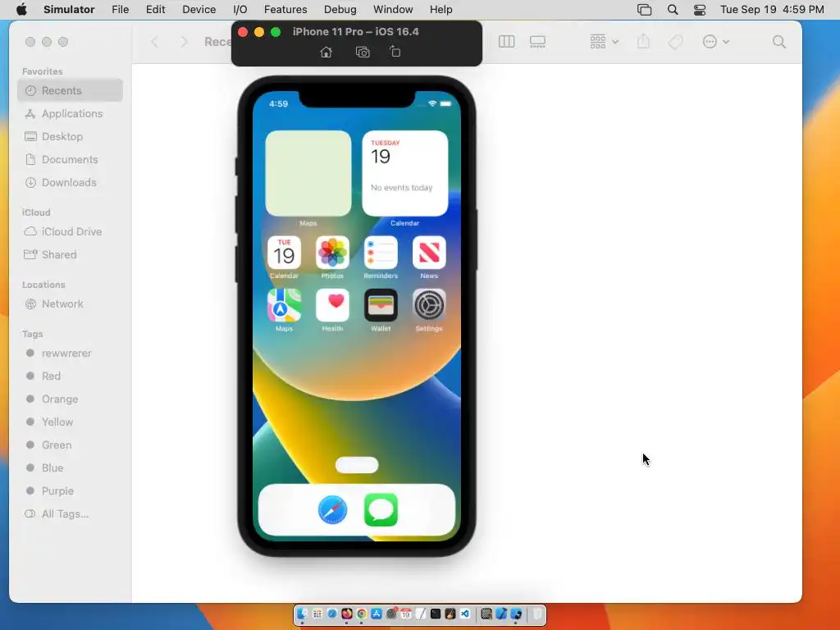Open the Finder Action (ellipsis) menu
This screenshot has width=840, height=630.
[x=715, y=42]
